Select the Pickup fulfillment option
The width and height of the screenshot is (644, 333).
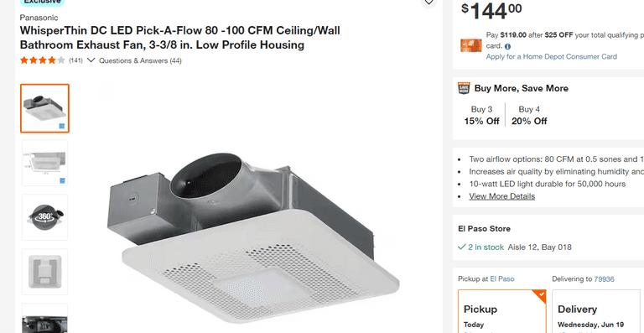pos(502,311)
